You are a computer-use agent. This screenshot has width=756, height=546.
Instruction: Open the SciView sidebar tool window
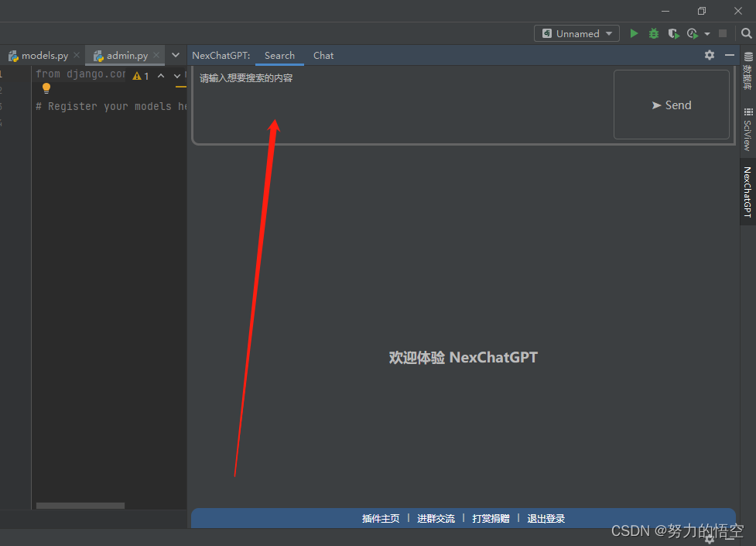pos(747,129)
